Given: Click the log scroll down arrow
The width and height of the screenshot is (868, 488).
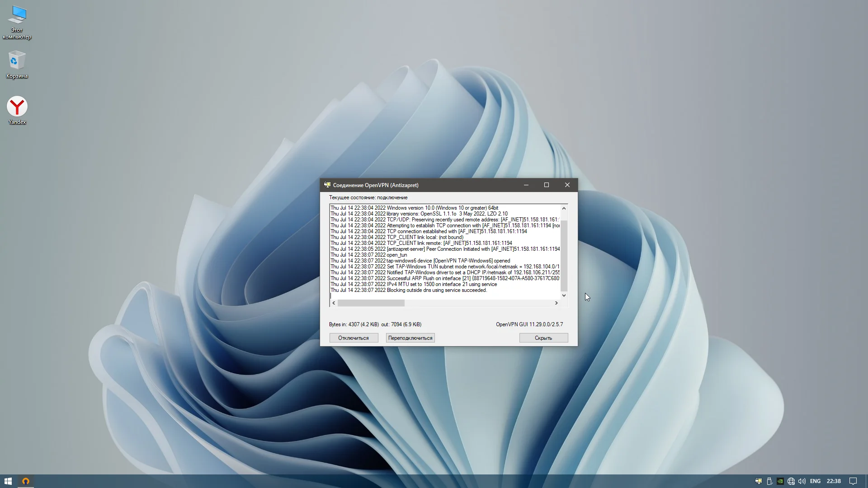Looking at the screenshot, I should 564,296.
